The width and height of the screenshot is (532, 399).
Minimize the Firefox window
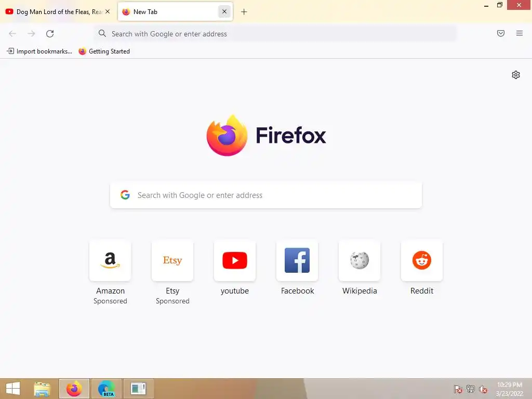coord(486,5)
